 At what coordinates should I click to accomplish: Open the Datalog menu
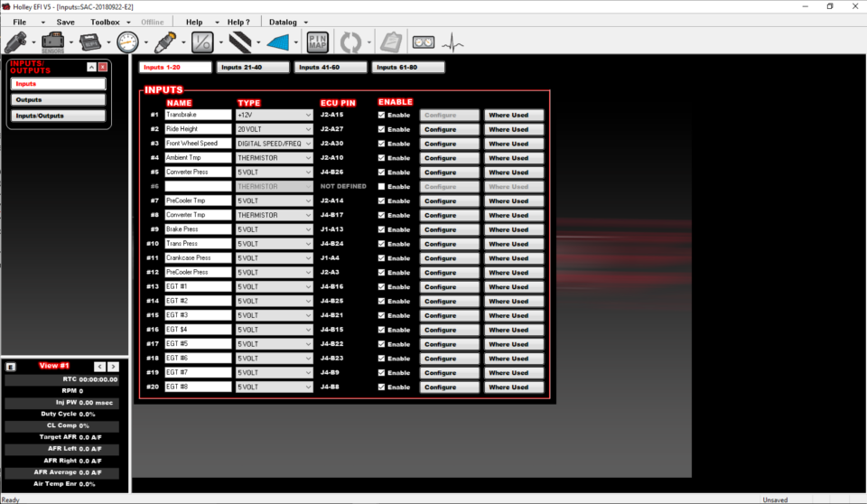(x=283, y=23)
